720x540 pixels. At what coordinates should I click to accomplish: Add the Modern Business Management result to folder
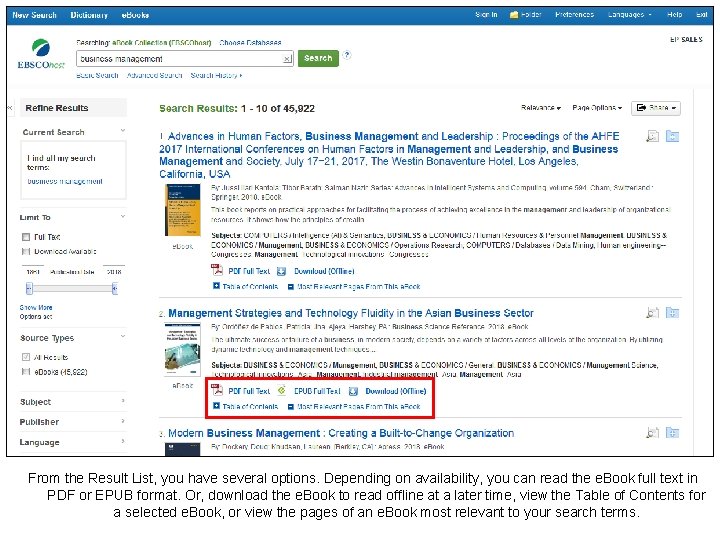(672, 433)
